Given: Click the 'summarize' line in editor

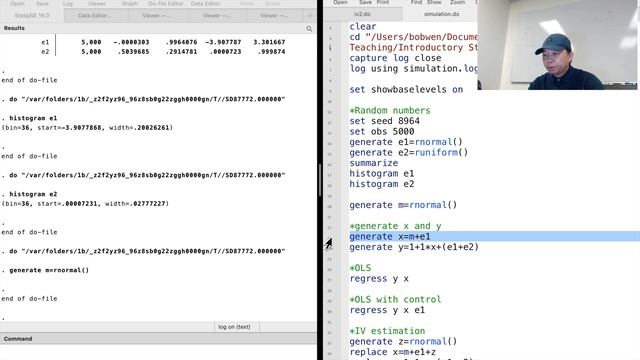Looking at the screenshot, I should point(373,163).
